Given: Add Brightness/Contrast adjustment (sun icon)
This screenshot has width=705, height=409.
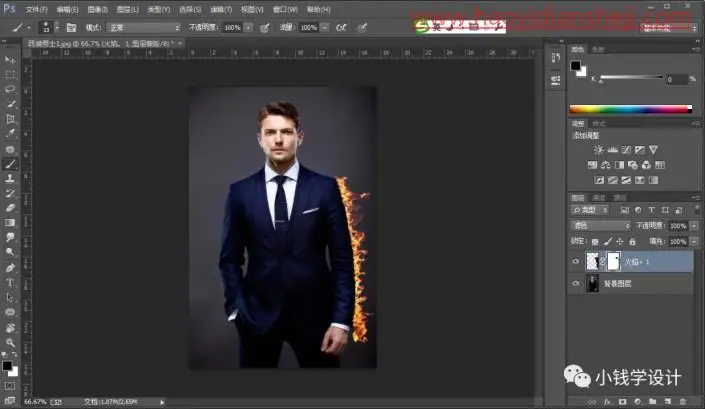Looking at the screenshot, I should (x=598, y=150).
